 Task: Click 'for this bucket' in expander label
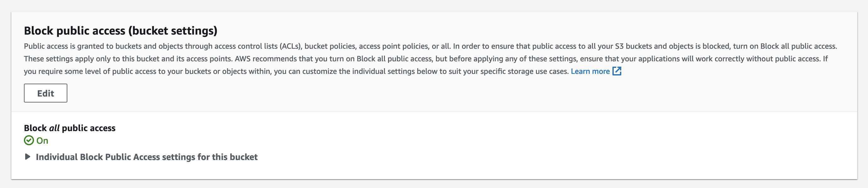click(228, 157)
